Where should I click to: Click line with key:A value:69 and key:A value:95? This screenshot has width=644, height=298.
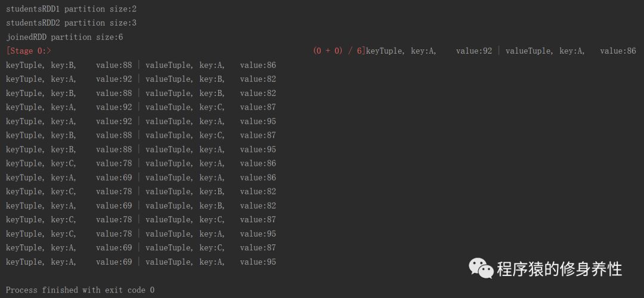(141, 262)
